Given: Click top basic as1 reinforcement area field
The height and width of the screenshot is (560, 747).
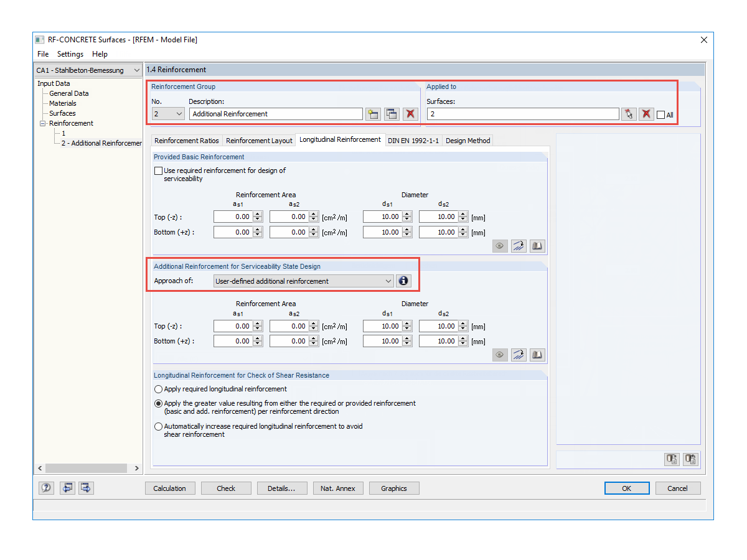Looking at the screenshot, I should 233,217.
